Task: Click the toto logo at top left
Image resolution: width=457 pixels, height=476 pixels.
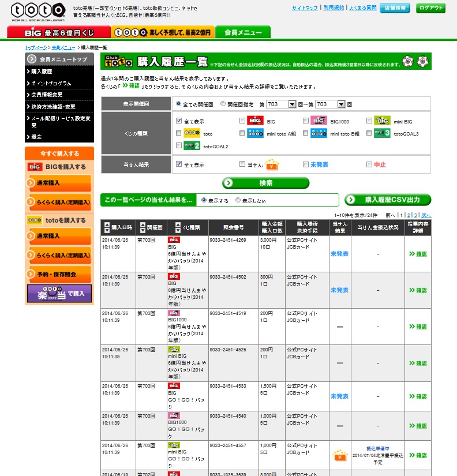Action: point(38,12)
